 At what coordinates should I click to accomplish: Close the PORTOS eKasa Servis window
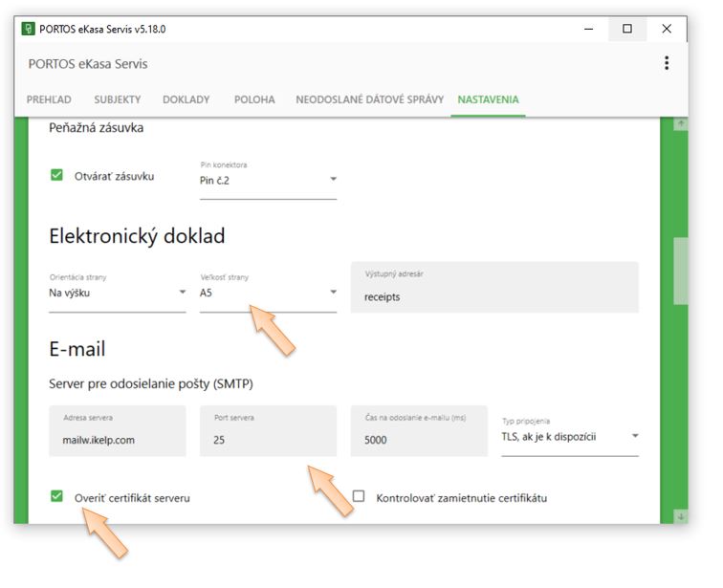pos(667,29)
